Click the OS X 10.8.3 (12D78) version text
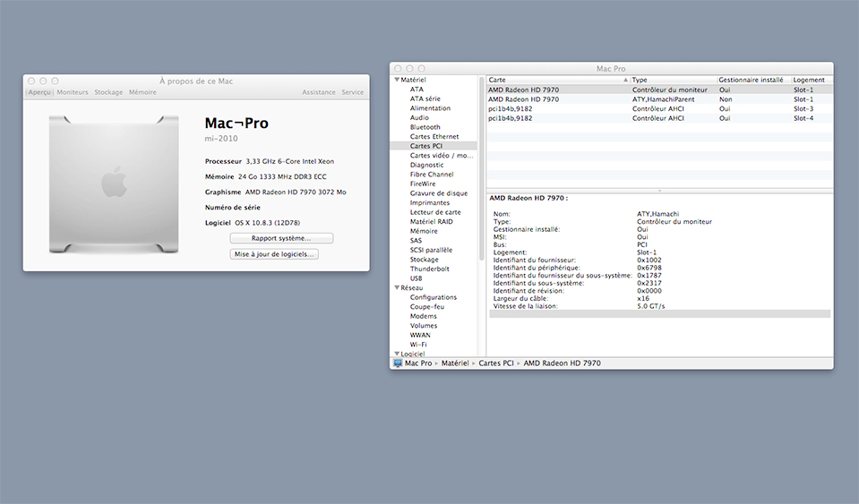 coord(267,223)
